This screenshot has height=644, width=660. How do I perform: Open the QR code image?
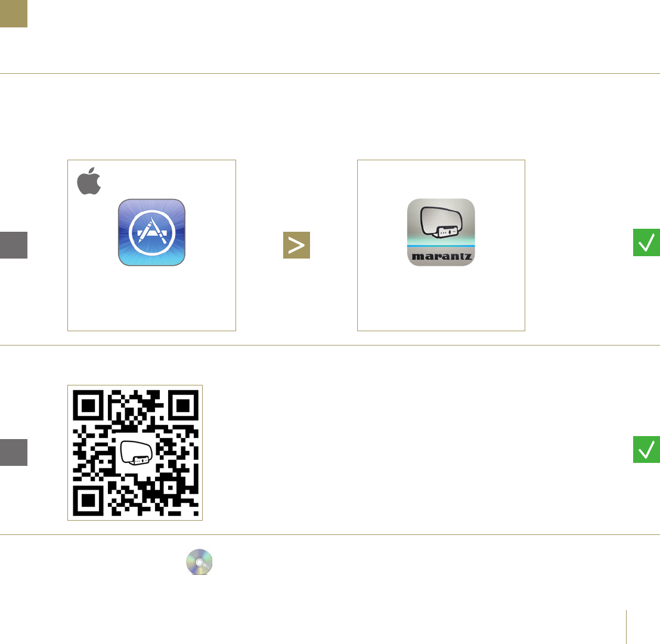coord(135,453)
